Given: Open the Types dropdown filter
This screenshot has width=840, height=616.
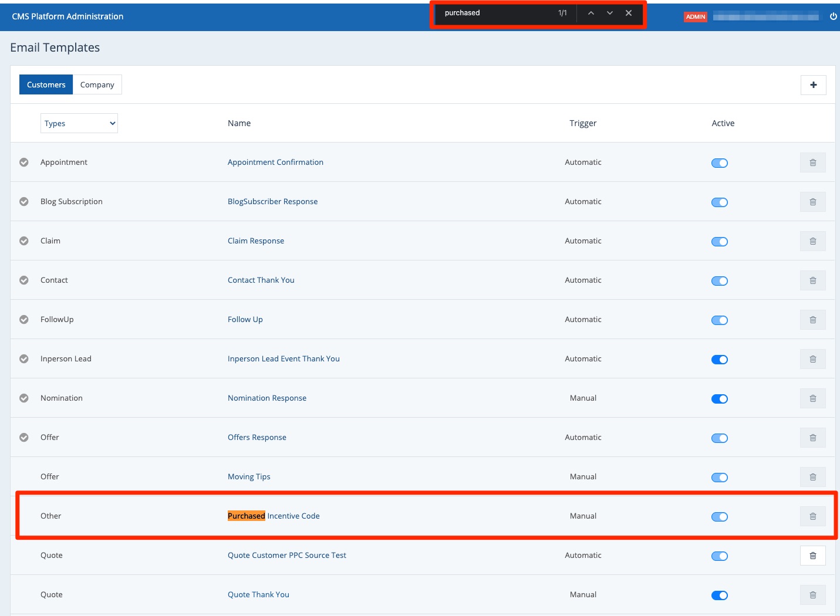Looking at the screenshot, I should 79,123.
